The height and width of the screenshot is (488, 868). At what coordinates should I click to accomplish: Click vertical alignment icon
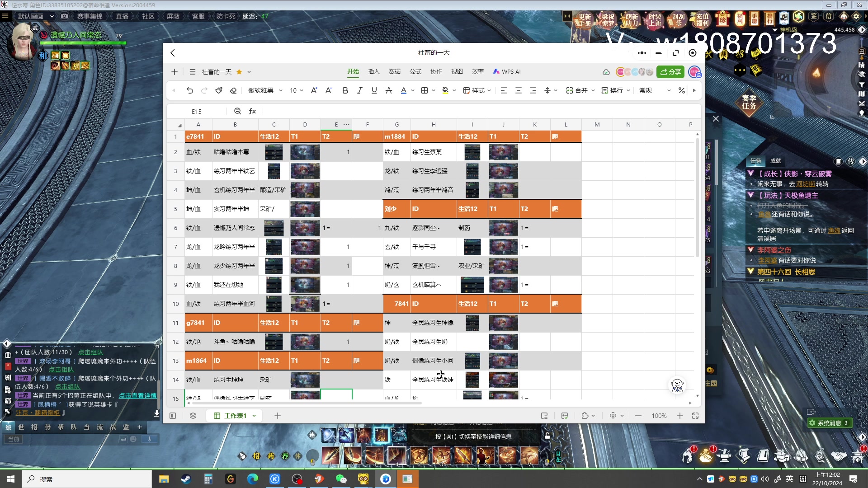(x=547, y=90)
